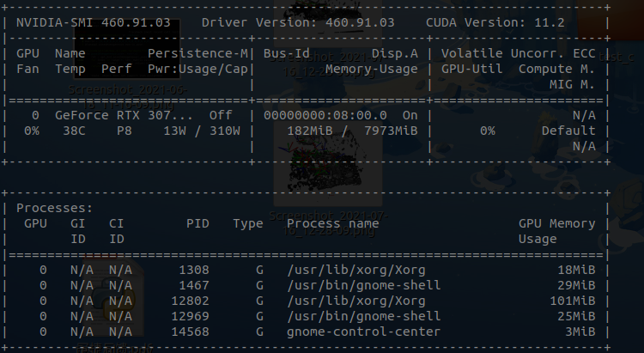This screenshot has height=353, width=644.
Task: Select the Driver Version: 460.91.03 text
Action: coord(298,22)
